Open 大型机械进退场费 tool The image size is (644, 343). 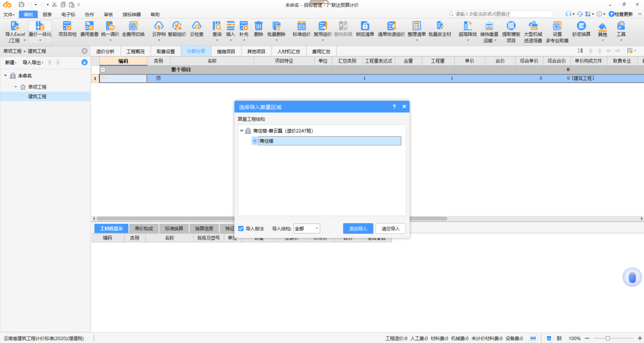[x=533, y=32]
